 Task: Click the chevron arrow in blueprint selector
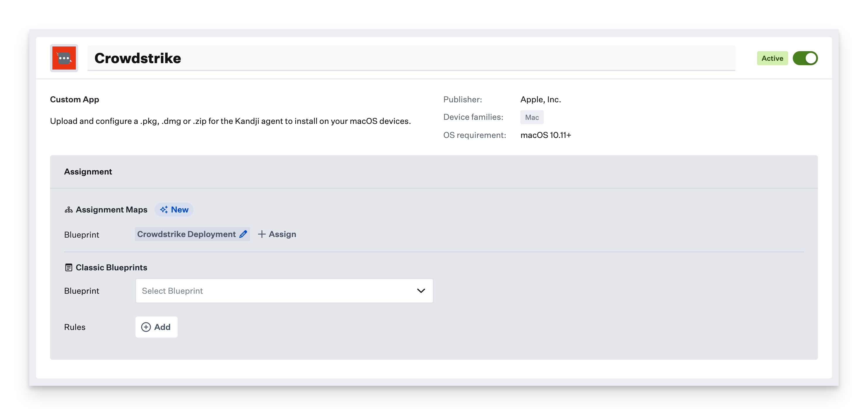pyautogui.click(x=421, y=291)
